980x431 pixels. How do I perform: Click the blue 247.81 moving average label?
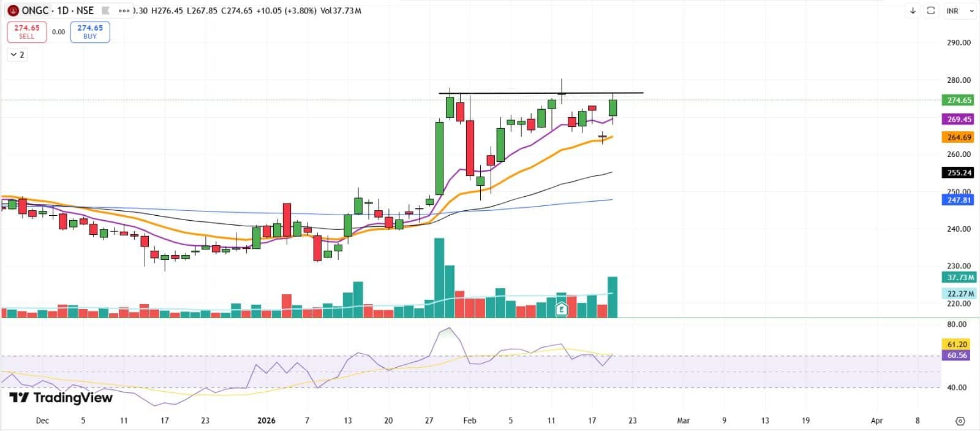coord(957,200)
